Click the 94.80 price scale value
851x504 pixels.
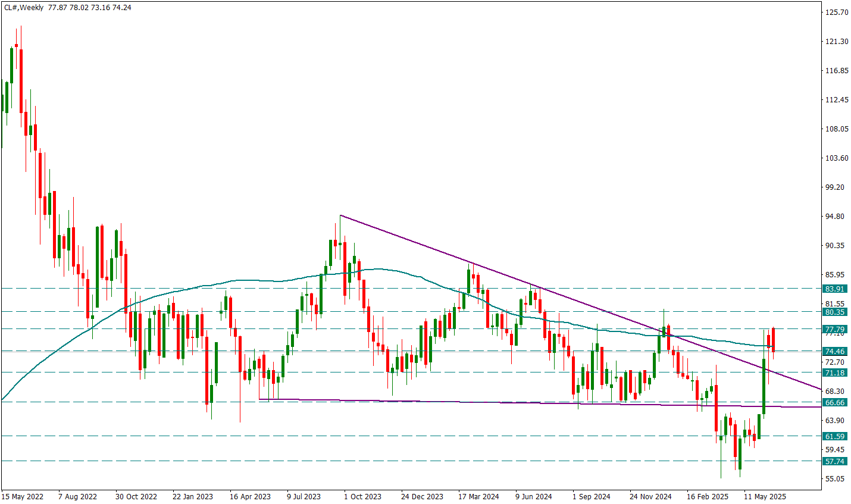[x=836, y=216]
